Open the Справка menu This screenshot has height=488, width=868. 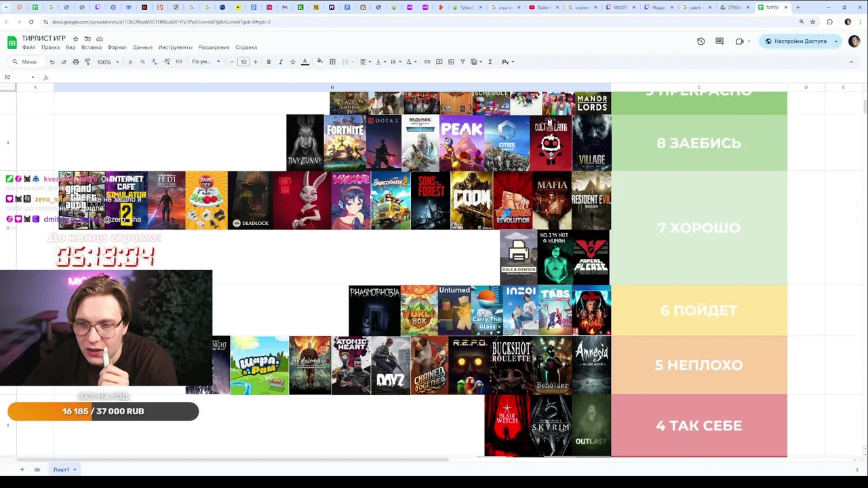point(246,47)
